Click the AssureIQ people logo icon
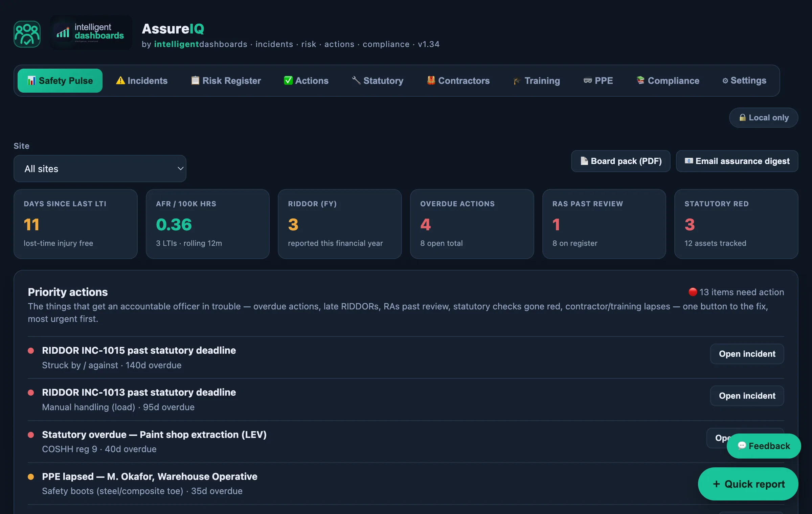812x514 pixels. [x=27, y=34]
